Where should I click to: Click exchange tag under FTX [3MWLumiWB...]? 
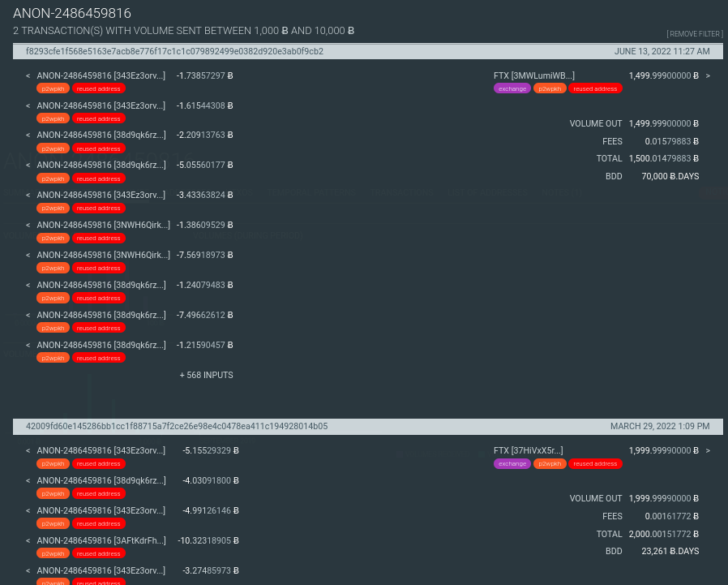pyautogui.click(x=512, y=88)
